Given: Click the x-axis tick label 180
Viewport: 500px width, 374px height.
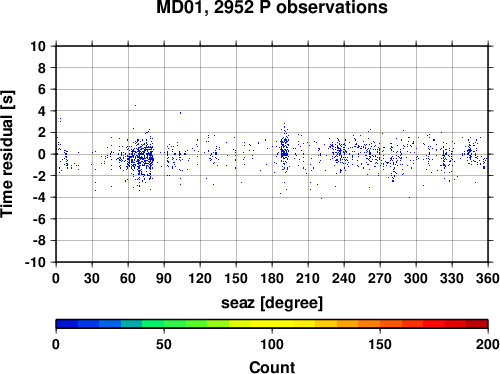Looking at the screenshot, I should (x=272, y=278).
